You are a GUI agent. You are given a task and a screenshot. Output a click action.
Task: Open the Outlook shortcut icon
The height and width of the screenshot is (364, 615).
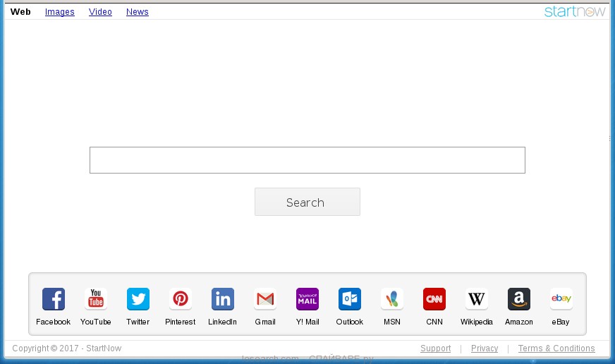[350, 299]
